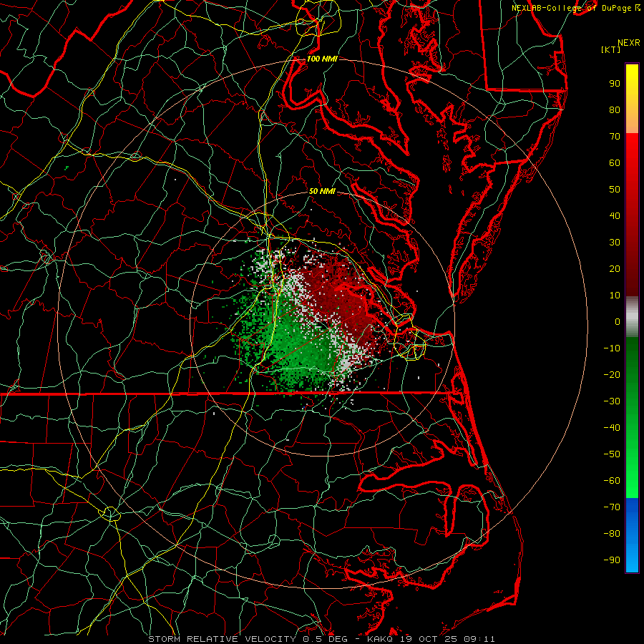Click the -10 value on the velocity scale
644x644 pixels.
pyautogui.click(x=612, y=348)
